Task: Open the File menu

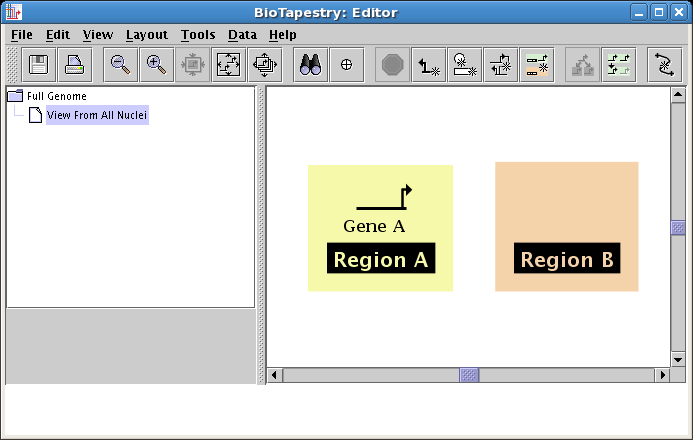Action: (21, 34)
